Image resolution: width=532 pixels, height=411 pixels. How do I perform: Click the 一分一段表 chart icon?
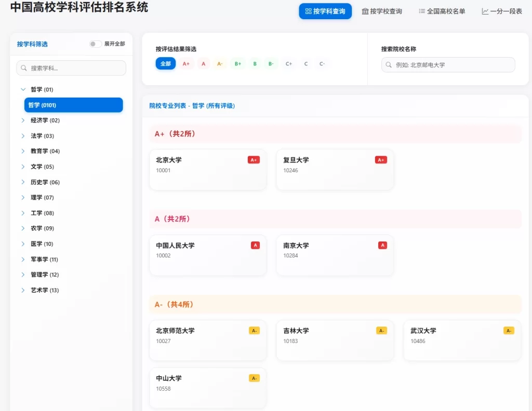click(x=486, y=11)
